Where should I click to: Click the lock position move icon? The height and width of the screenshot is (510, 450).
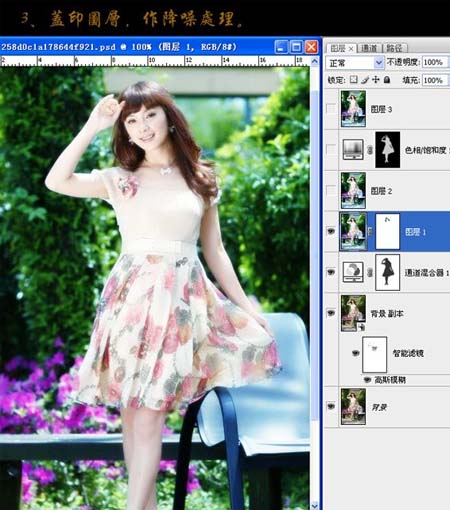click(376, 80)
